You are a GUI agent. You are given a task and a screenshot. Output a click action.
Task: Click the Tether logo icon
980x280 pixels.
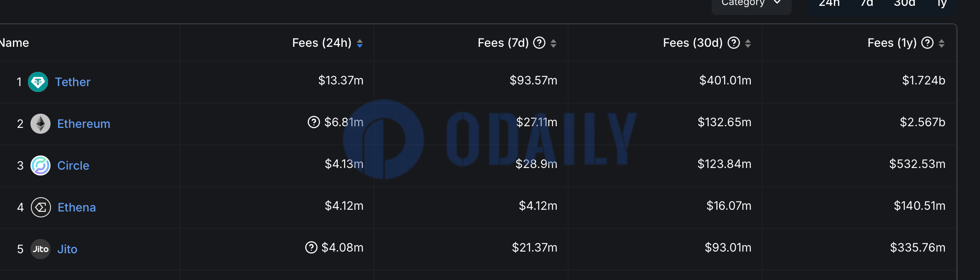click(38, 82)
